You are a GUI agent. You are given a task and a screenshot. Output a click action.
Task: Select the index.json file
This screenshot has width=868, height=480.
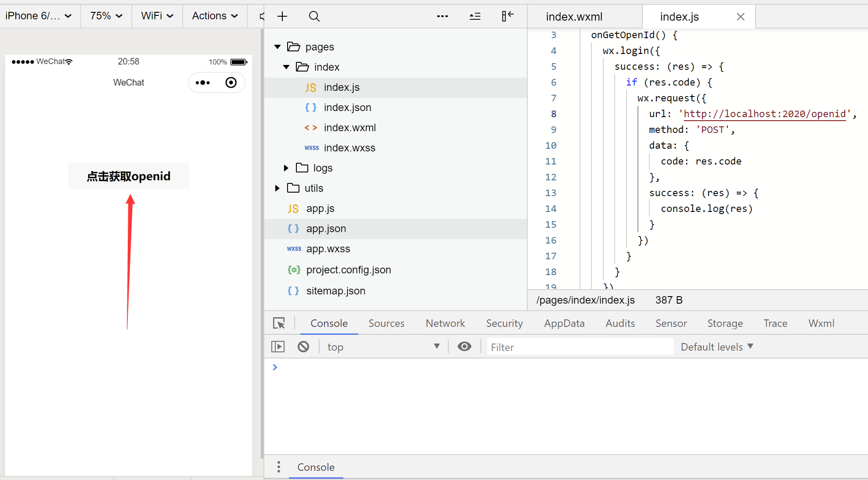click(x=396, y=107)
